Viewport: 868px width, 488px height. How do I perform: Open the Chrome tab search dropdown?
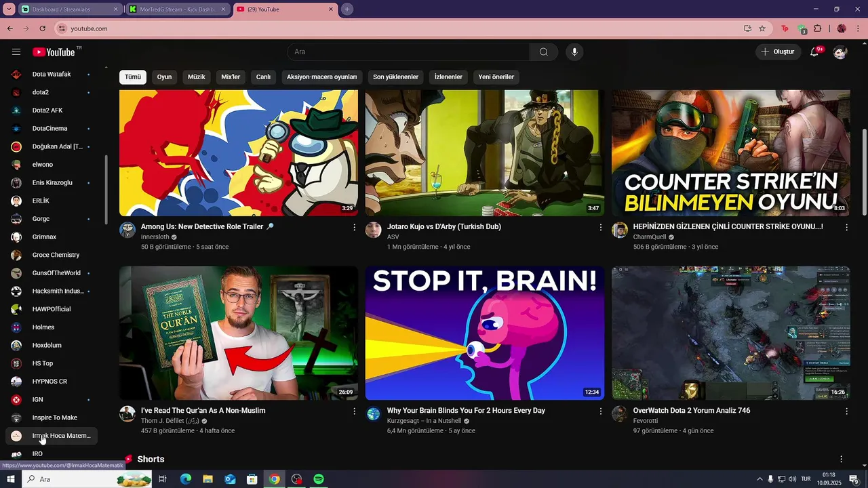coord(9,9)
